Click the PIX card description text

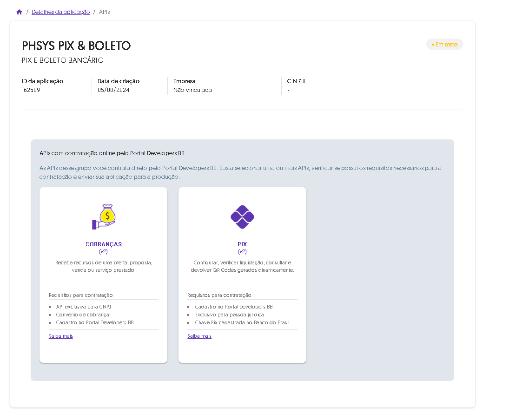pos(242,266)
